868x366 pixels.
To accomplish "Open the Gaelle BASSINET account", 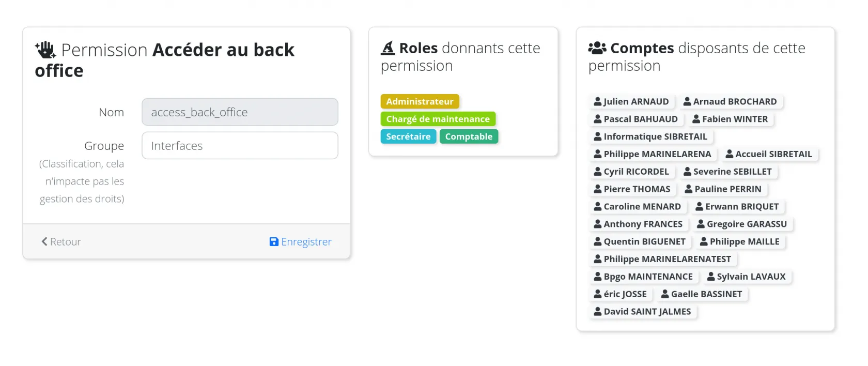I will (706, 294).
